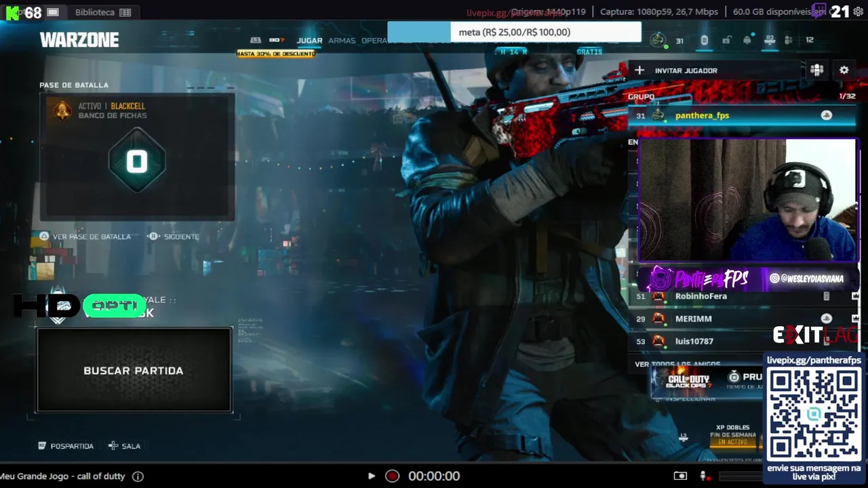Click the microphone icon in bottom bar
Screen dimensions: 868x488
tap(703, 476)
